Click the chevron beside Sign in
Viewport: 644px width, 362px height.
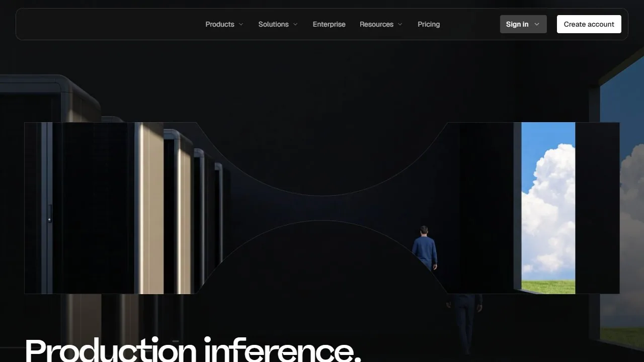pos(537,24)
